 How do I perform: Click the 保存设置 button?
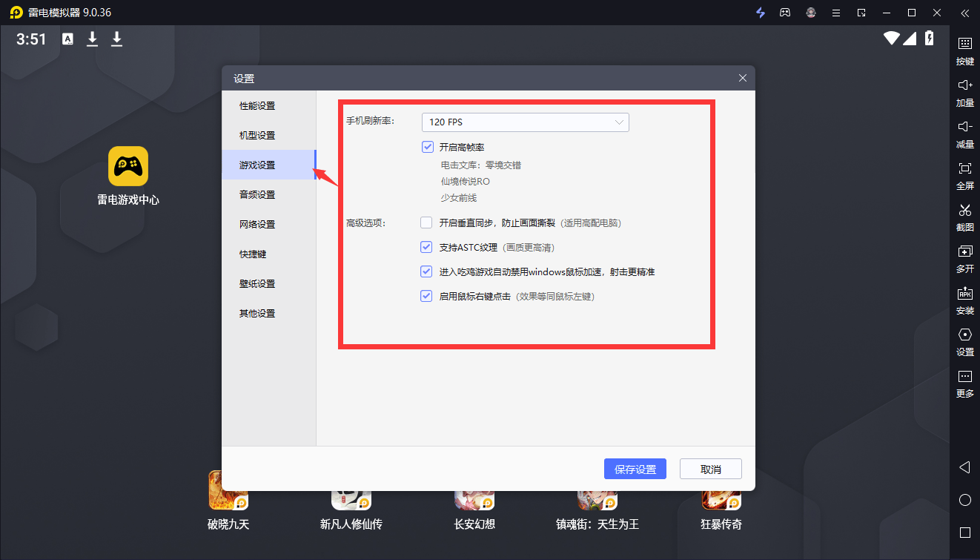[x=635, y=469]
